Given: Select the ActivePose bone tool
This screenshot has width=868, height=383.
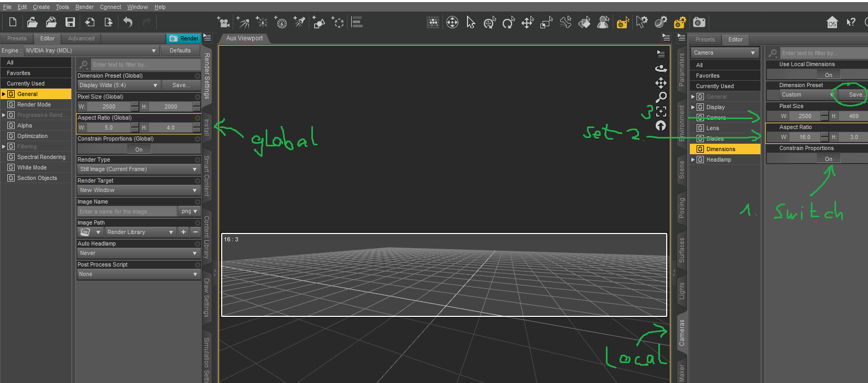Looking at the screenshot, I should [x=565, y=22].
